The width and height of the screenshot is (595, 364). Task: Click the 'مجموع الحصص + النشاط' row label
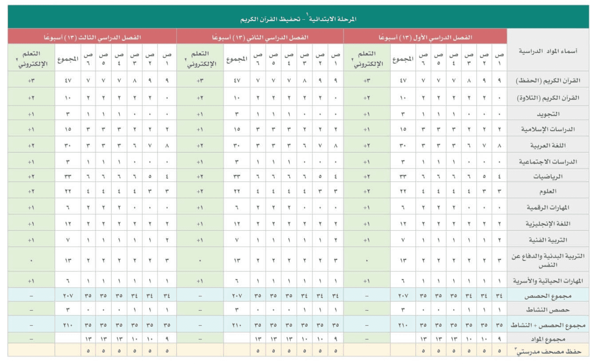[548, 325]
